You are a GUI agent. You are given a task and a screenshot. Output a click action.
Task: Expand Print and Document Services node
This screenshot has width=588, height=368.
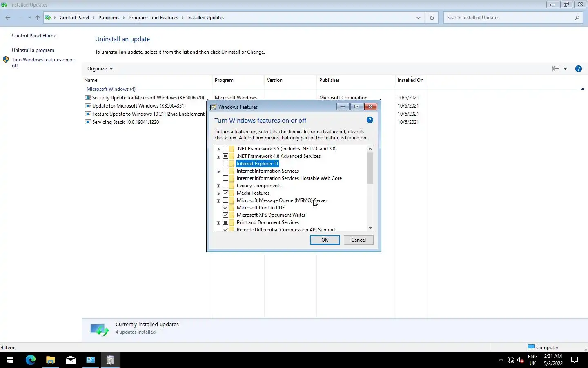click(x=218, y=223)
